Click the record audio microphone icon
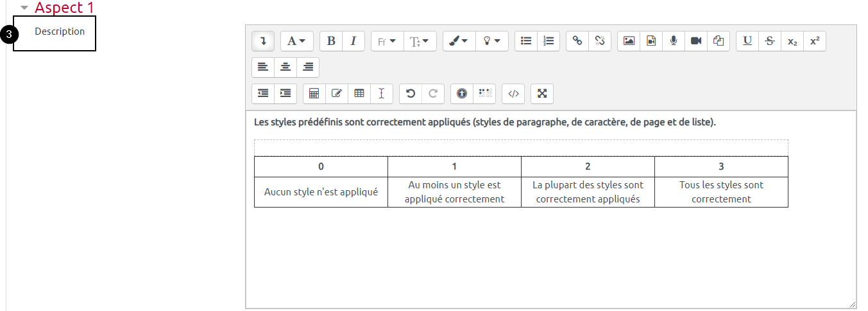 (674, 41)
